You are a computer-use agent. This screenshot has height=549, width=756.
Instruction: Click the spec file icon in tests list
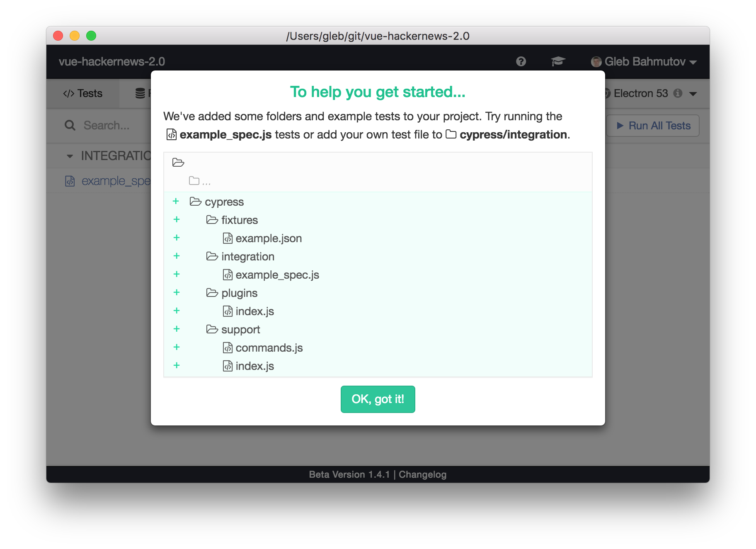click(70, 181)
